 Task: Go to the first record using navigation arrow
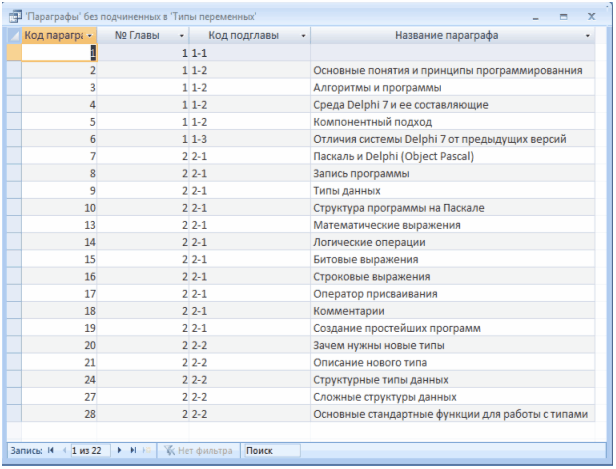pyautogui.click(x=51, y=451)
